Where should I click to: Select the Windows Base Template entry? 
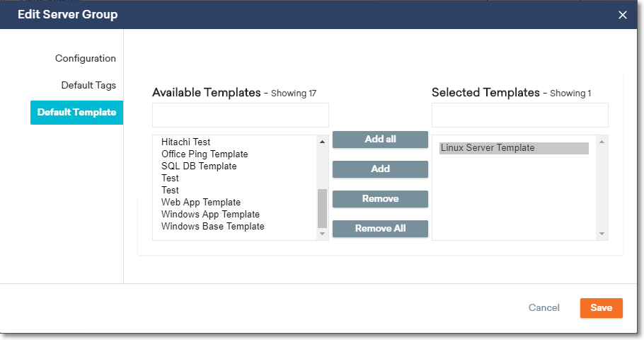[x=213, y=226]
